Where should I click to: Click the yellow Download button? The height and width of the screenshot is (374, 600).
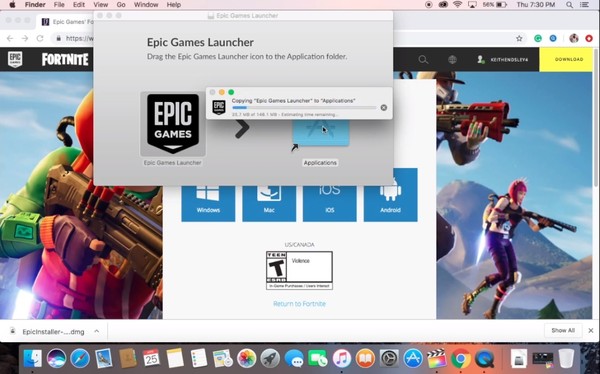point(569,59)
